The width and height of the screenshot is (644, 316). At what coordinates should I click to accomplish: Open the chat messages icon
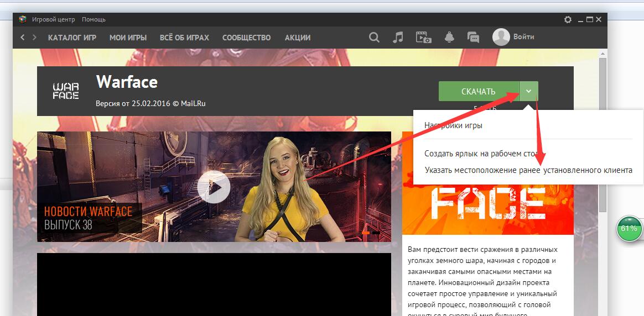coord(473,38)
